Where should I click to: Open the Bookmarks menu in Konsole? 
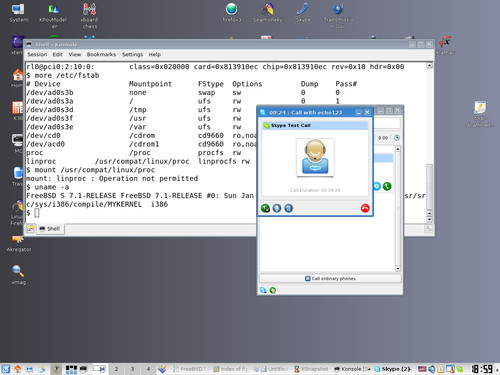click(101, 54)
